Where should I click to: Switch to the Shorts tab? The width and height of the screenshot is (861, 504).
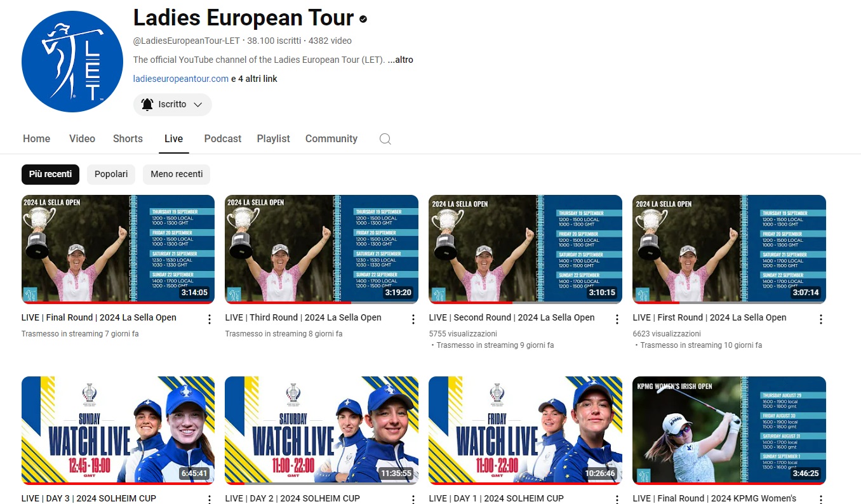pyautogui.click(x=128, y=139)
